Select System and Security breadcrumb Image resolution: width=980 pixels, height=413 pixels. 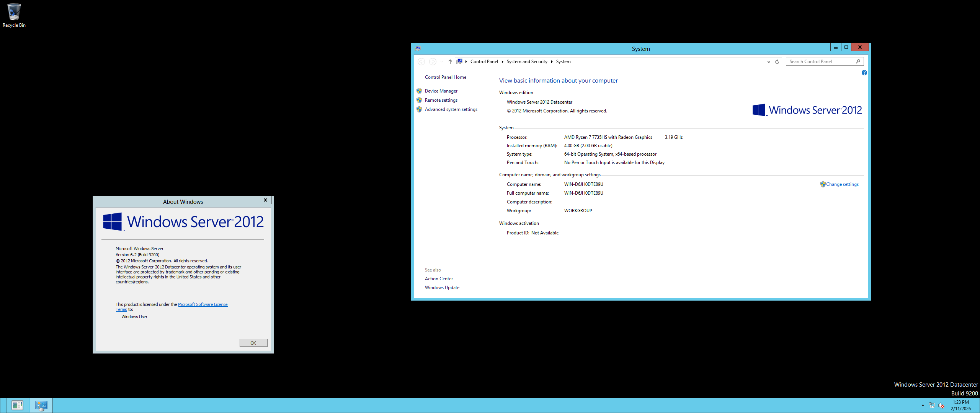(x=527, y=62)
